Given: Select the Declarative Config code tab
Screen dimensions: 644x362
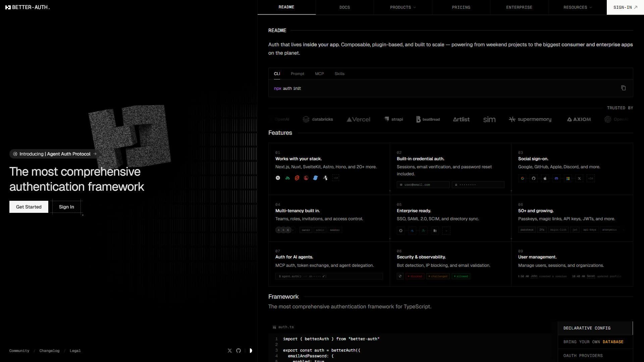Looking at the screenshot, I should tap(595, 328).
